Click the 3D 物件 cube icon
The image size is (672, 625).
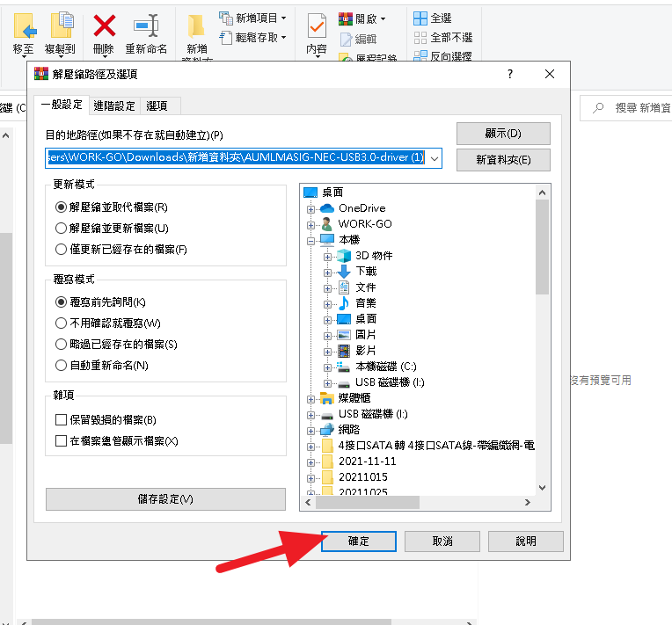tap(344, 256)
